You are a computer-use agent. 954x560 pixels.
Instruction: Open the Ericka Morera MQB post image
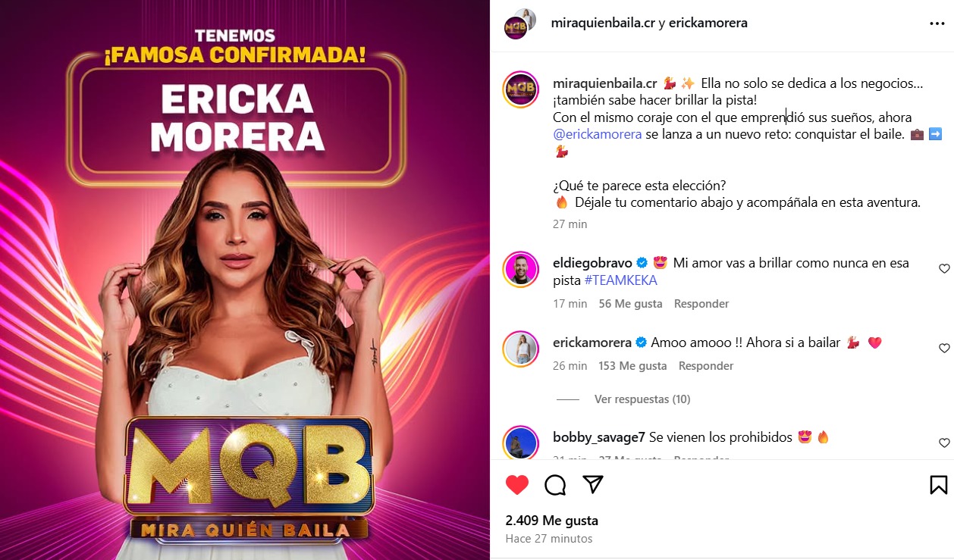tap(245, 280)
